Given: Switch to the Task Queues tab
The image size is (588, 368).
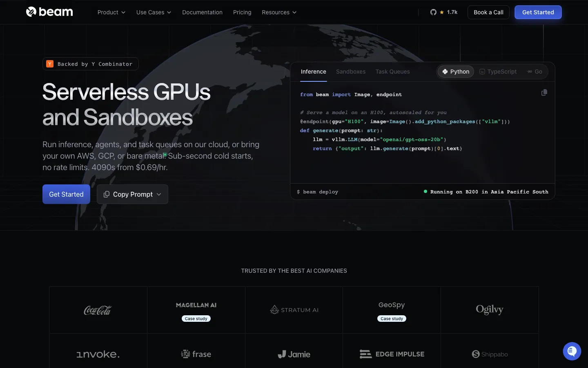Looking at the screenshot, I should [393, 72].
